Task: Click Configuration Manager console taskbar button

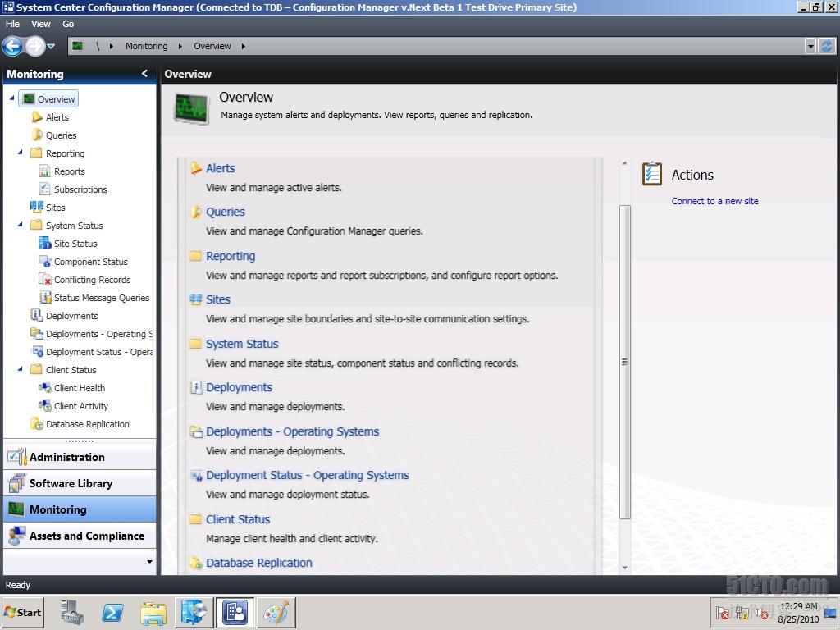Action: point(235,612)
